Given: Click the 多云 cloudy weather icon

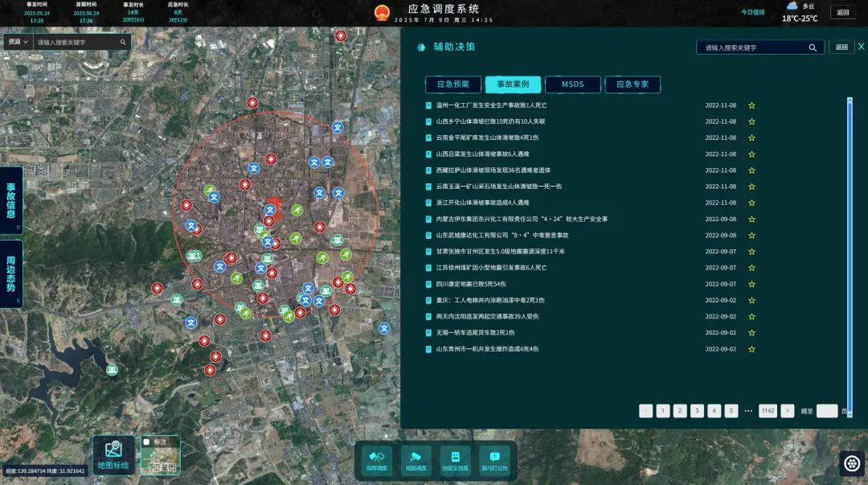Looking at the screenshot, I should point(792,6).
